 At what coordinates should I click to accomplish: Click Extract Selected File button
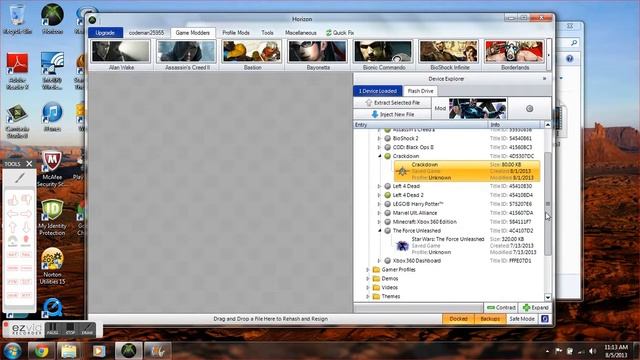(392, 103)
